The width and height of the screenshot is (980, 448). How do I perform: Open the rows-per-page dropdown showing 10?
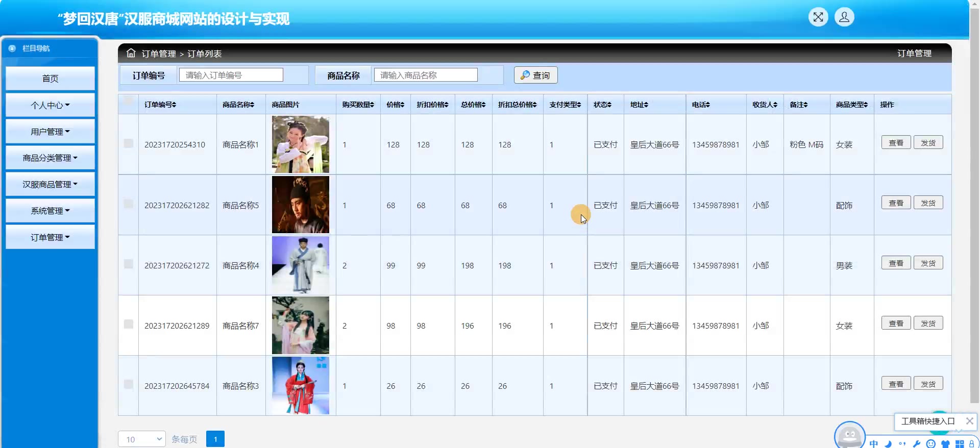click(x=142, y=439)
